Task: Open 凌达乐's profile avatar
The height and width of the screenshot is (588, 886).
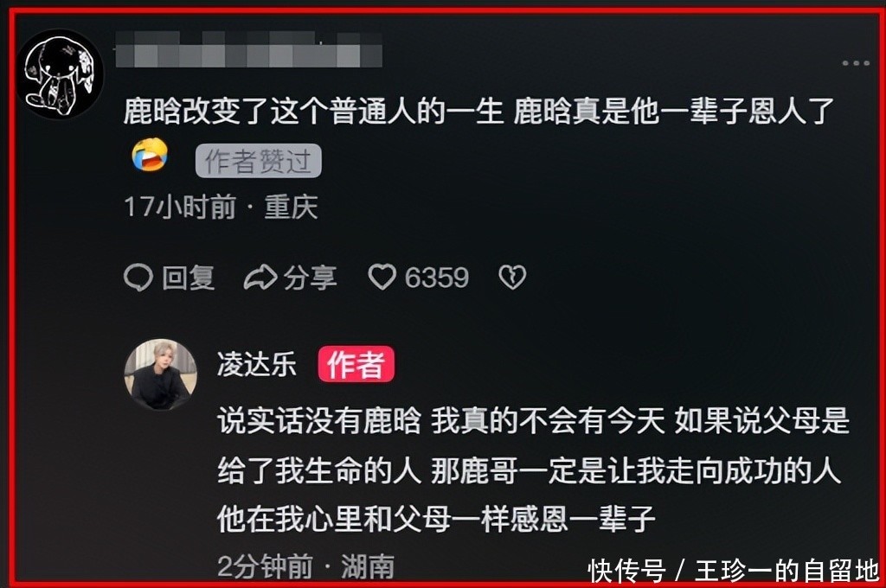Action: click(161, 374)
